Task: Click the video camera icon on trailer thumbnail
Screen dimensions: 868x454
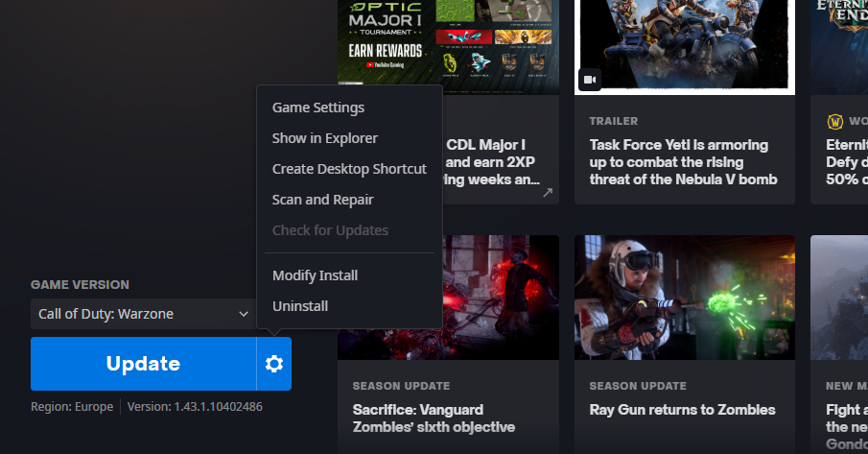Action: pyautogui.click(x=590, y=80)
